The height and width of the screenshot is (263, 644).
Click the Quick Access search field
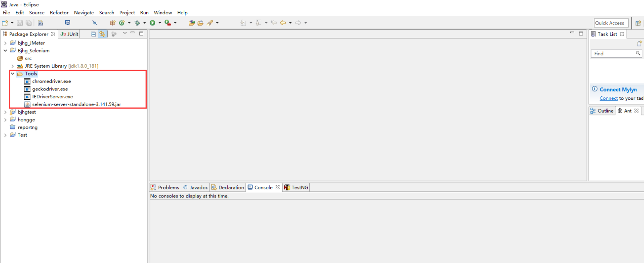[611, 23]
